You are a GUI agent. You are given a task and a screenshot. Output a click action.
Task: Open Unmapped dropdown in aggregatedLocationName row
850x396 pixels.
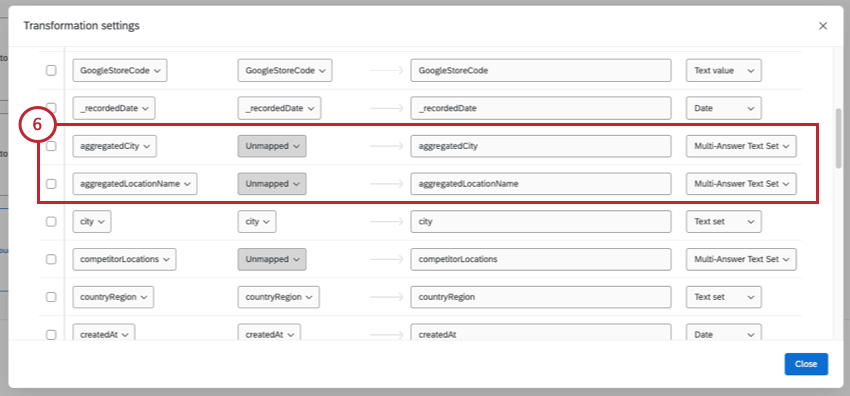pos(272,184)
